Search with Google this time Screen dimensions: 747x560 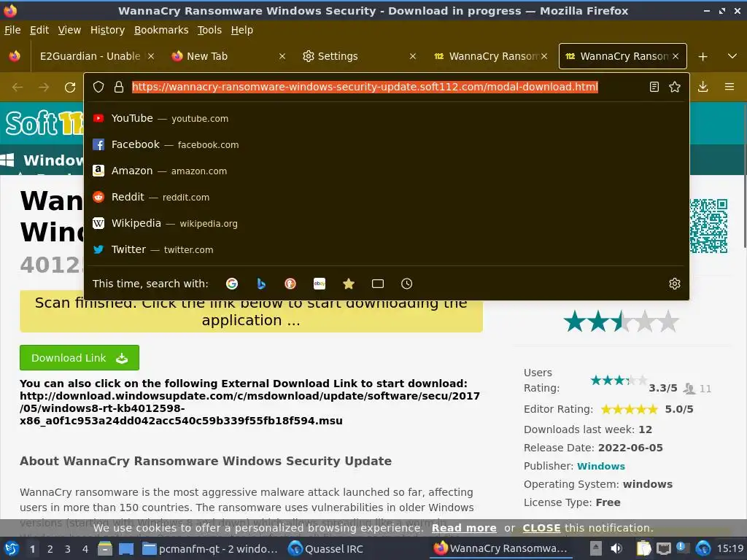[x=232, y=284]
